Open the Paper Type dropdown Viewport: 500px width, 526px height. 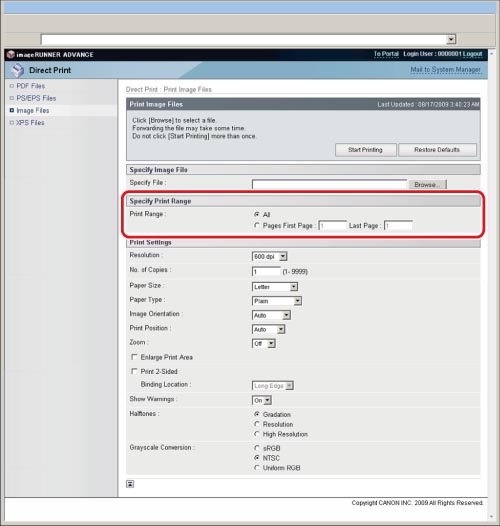click(277, 301)
